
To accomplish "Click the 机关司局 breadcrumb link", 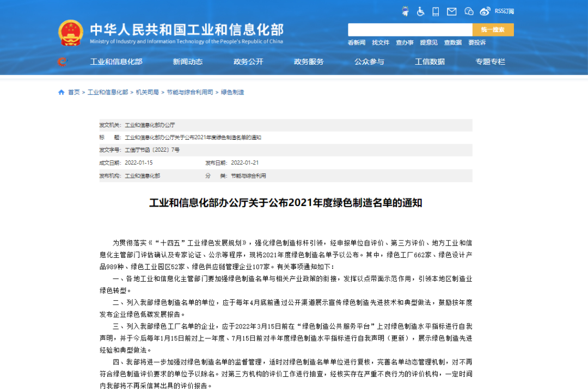I will coord(148,92).
